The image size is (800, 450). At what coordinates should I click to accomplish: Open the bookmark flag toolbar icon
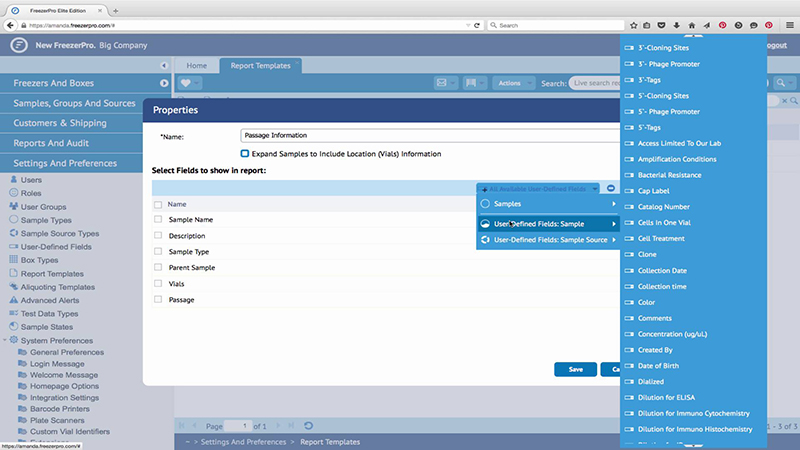pos(471,83)
